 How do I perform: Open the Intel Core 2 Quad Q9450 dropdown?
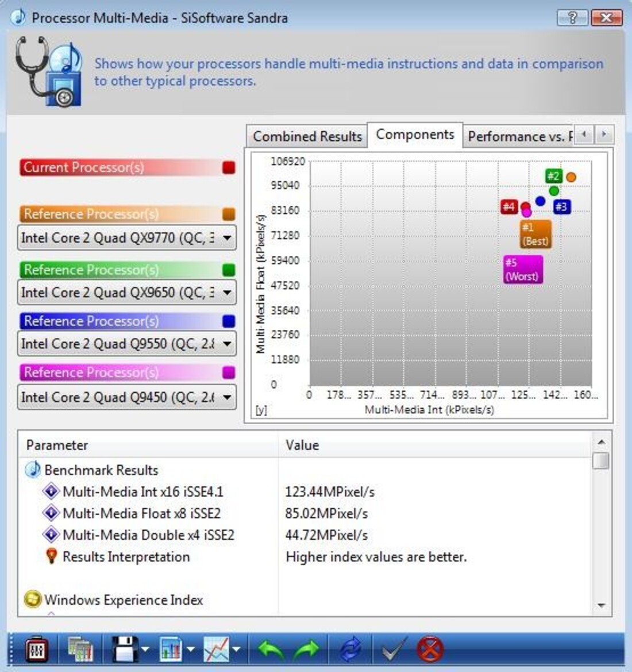[x=127, y=397]
